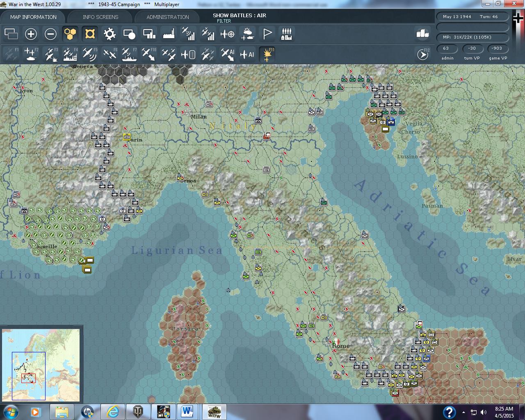
Task: Click the overlapping windows view icon
Action: 11,34
